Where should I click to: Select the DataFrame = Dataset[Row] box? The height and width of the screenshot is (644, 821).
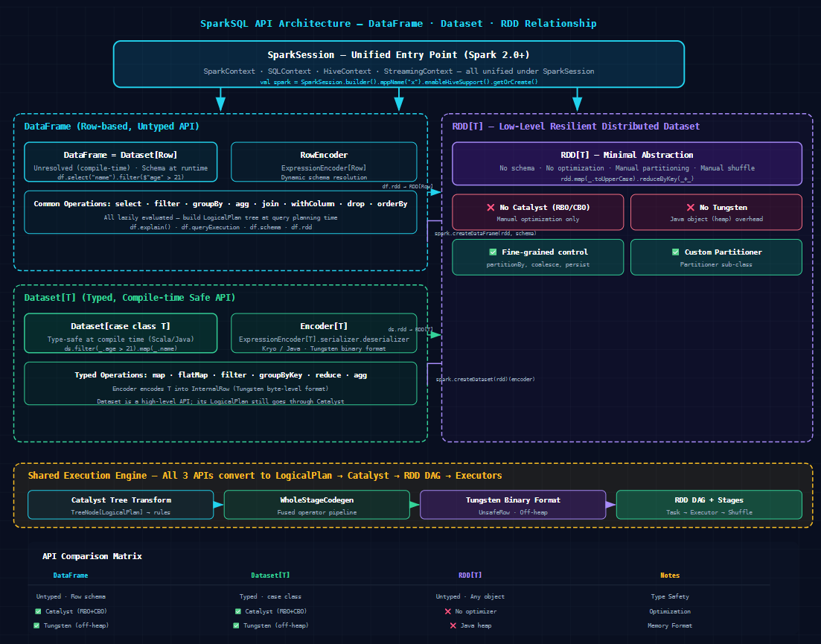pyautogui.click(x=121, y=162)
